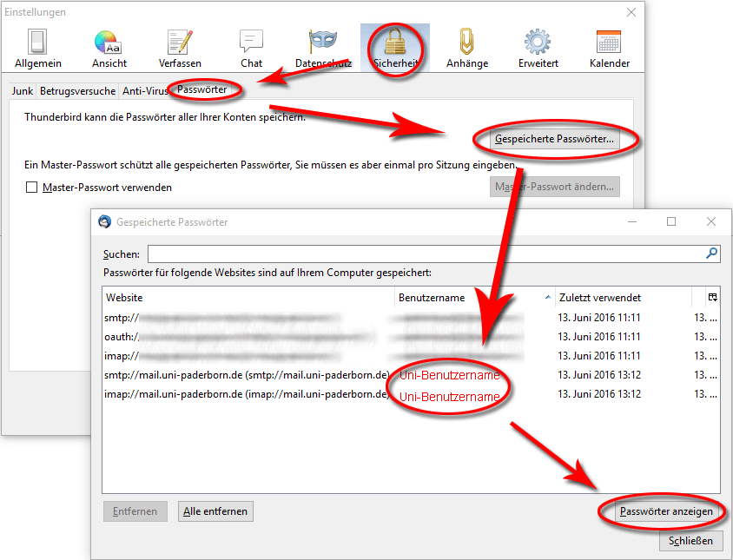
Task: Click the Gespeicherte Passwörter button
Action: coord(554,139)
